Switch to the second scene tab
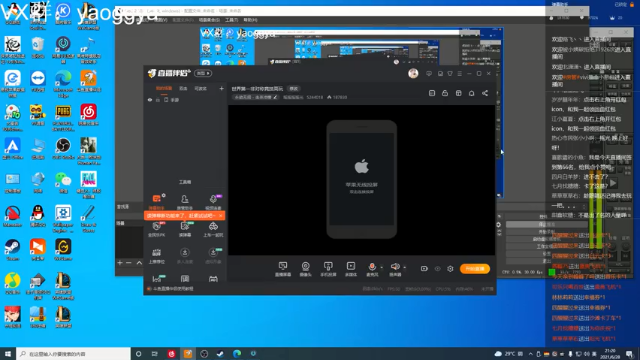The image size is (640, 360). pyautogui.click(x=183, y=88)
